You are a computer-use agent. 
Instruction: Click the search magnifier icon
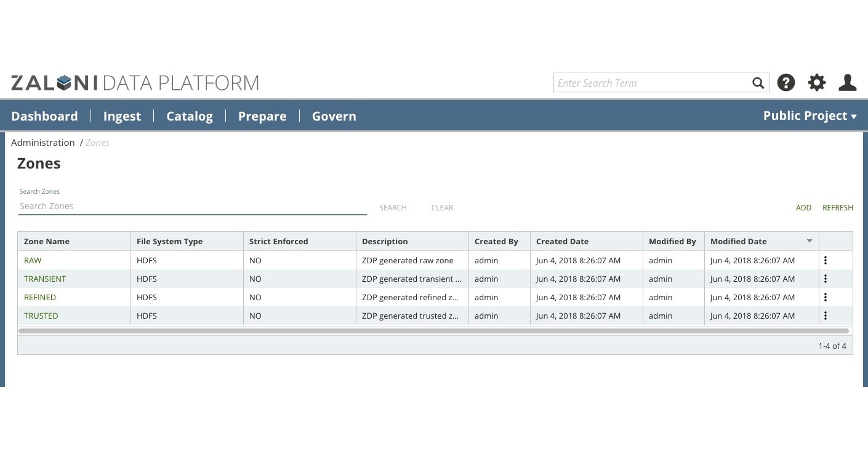758,82
